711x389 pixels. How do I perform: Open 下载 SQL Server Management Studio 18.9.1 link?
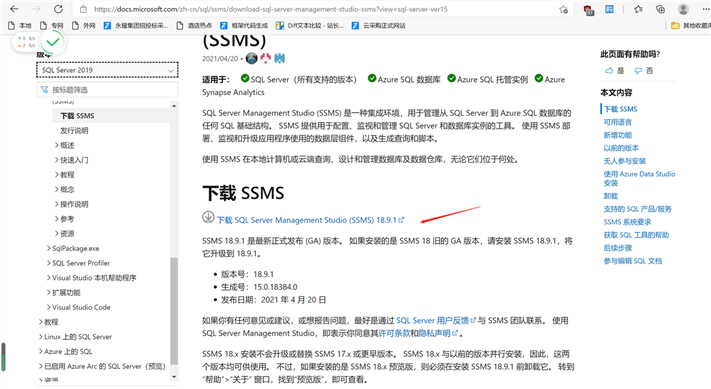(x=310, y=220)
